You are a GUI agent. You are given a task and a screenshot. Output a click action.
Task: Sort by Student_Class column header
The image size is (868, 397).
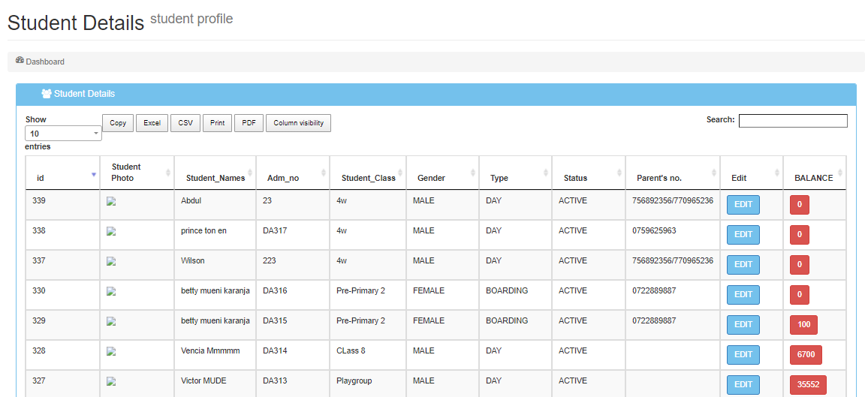click(368, 178)
